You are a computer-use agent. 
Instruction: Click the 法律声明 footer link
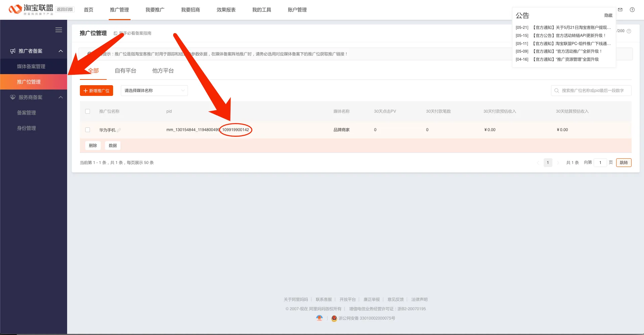click(x=419, y=299)
